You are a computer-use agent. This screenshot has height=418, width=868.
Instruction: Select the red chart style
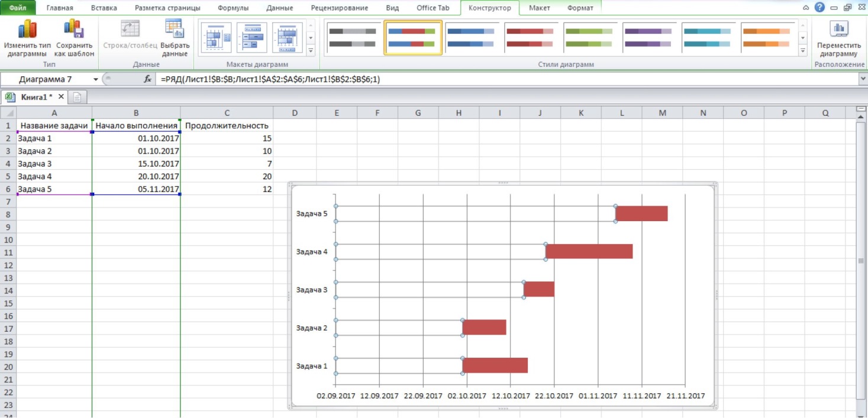click(x=531, y=38)
